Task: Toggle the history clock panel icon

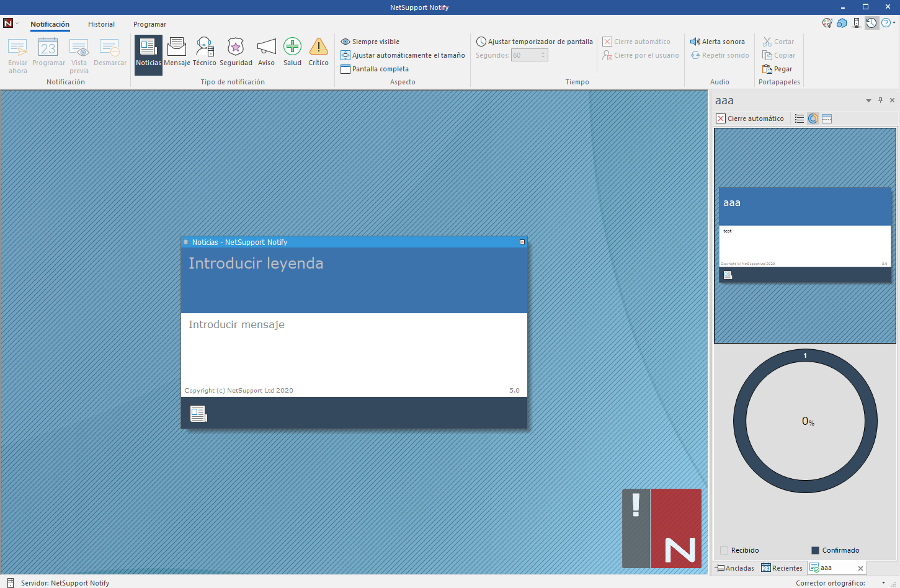Action: coord(871,23)
